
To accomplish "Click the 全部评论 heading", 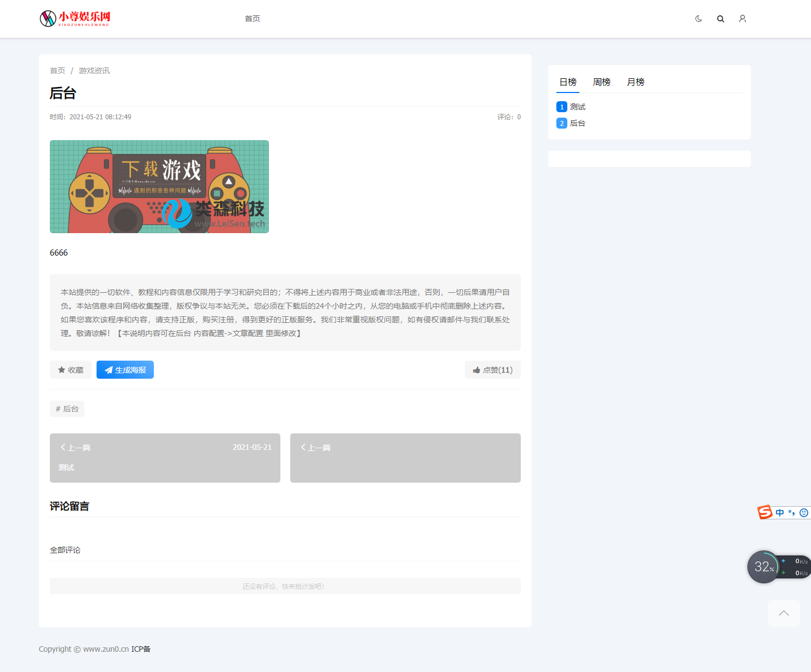I will coord(65,550).
